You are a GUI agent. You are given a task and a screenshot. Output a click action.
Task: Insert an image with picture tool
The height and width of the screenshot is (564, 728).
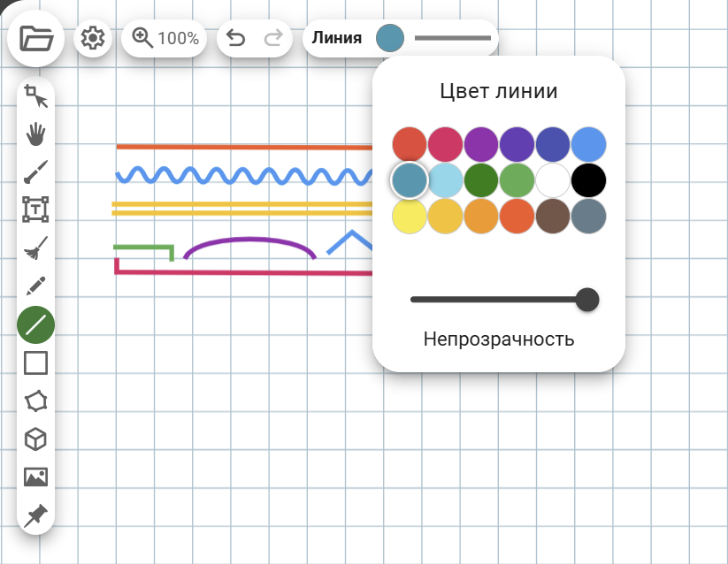click(x=36, y=477)
